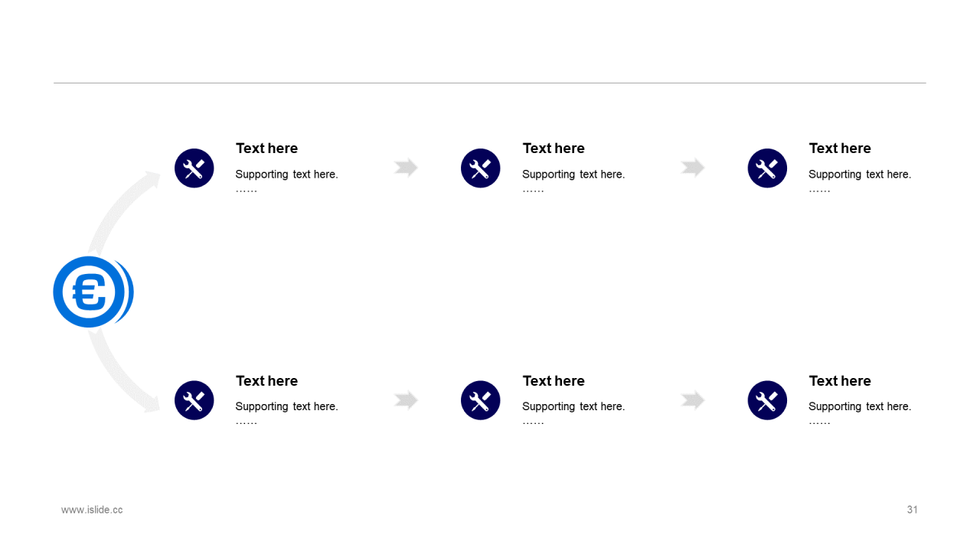This screenshot has height=551, width=980.
Task: Click the middle tools icon in bottom row
Action: (481, 400)
